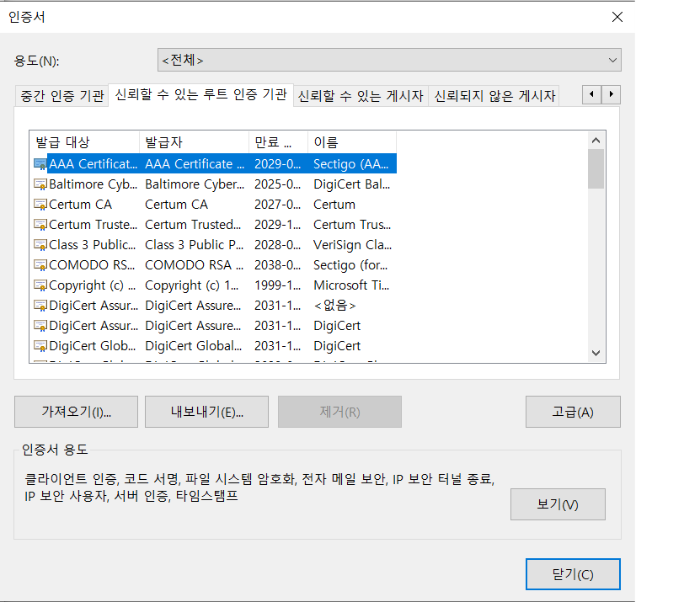Viewport: 700px width, 602px height.
Task: Click the 제거(R) remove button
Action: (339, 412)
